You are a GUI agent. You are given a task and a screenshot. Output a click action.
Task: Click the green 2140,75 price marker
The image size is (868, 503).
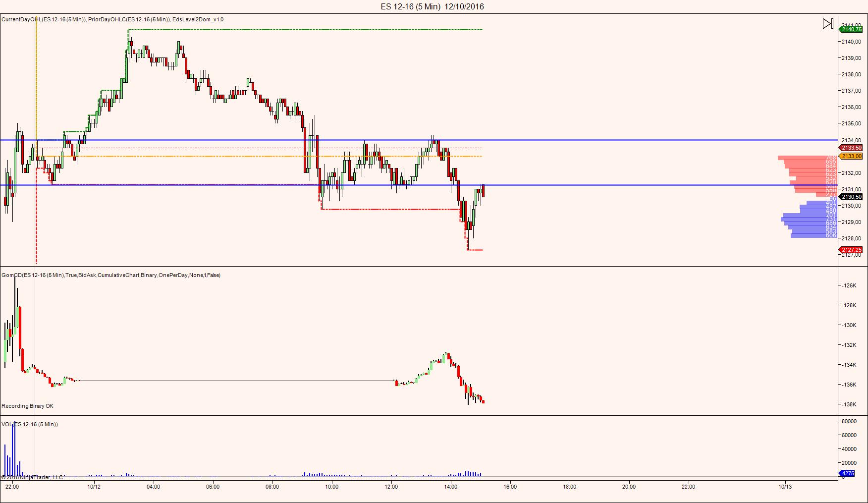click(852, 30)
